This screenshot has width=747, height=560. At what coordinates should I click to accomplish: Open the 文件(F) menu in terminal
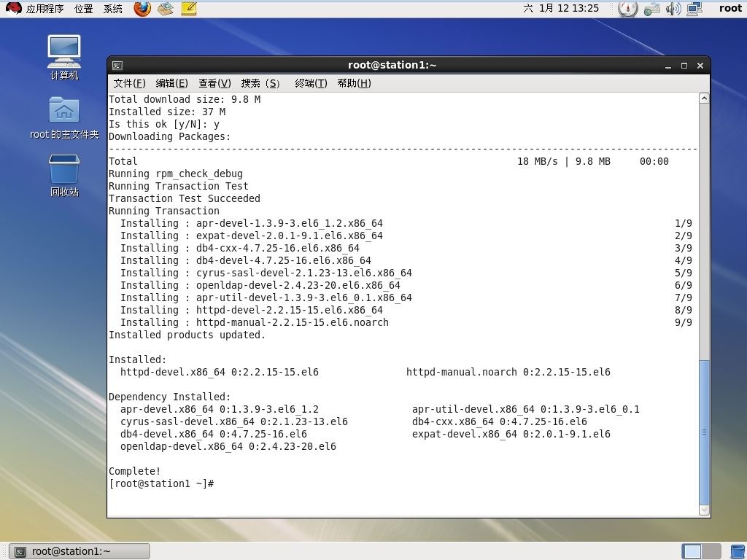pyautogui.click(x=130, y=83)
